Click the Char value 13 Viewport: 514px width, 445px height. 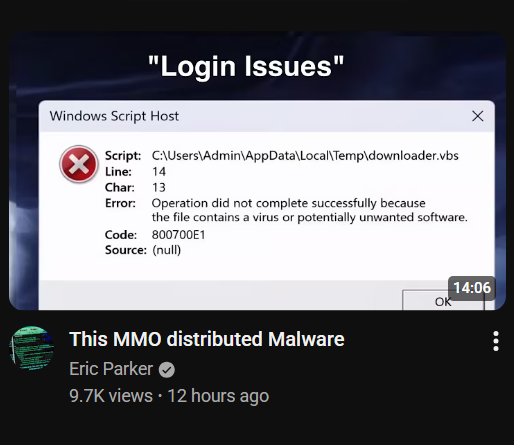159,187
